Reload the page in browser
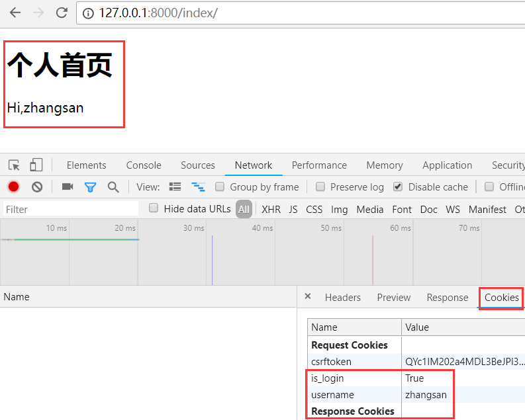 tap(62, 13)
